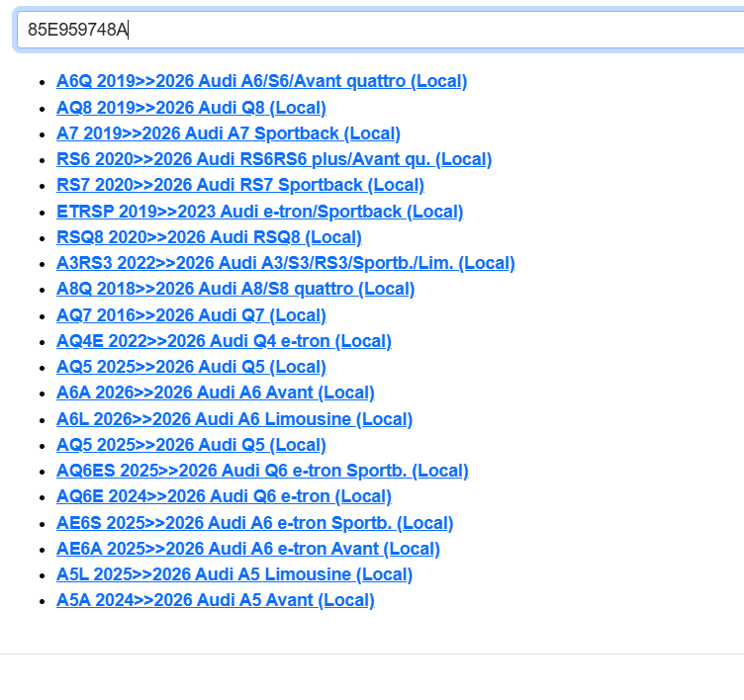
Task: Select the RSQ8 Audi RSQ8 link
Action: click(209, 237)
